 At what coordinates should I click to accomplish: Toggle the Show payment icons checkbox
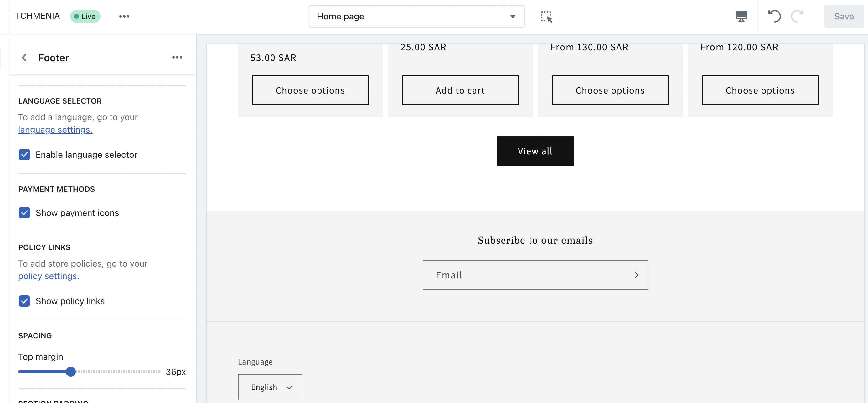[x=24, y=213]
